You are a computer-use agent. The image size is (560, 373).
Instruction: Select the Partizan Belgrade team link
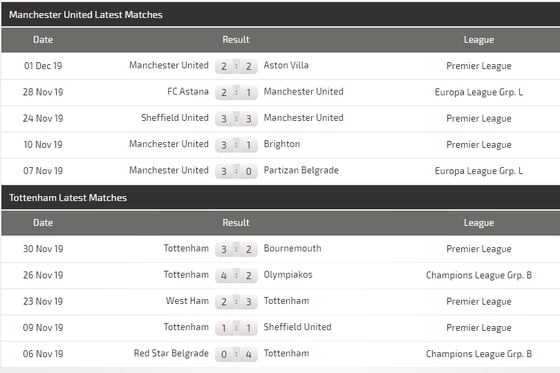click(301, 170)
